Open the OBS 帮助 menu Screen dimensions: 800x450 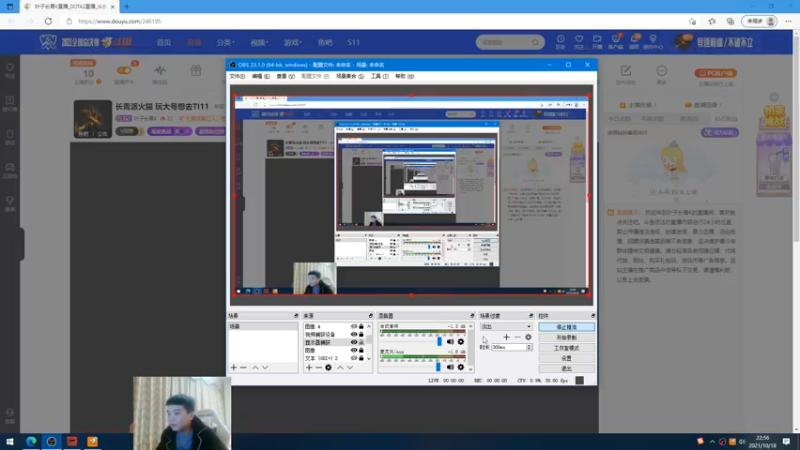[405, 76]
